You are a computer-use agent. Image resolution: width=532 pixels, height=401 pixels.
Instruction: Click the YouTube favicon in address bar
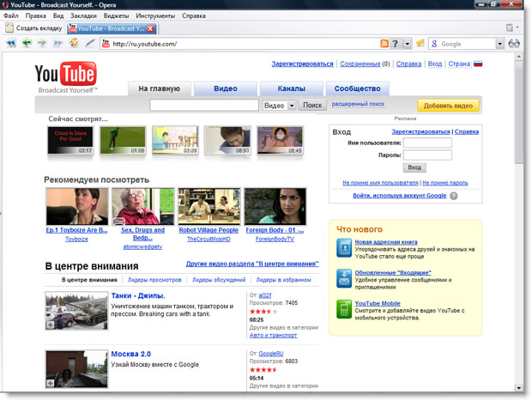pyautogui.click(x=106, y=44)
